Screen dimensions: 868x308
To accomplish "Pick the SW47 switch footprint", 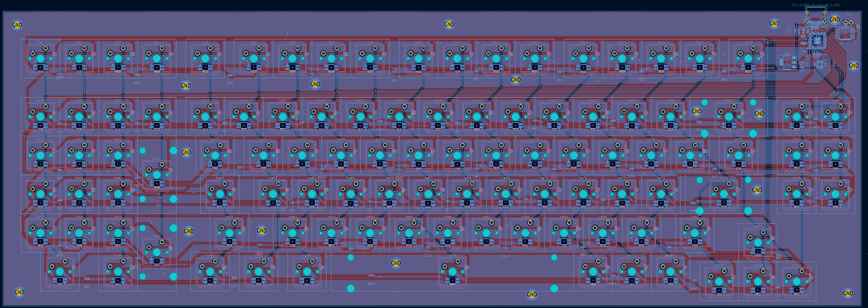I will pos(380,155).
